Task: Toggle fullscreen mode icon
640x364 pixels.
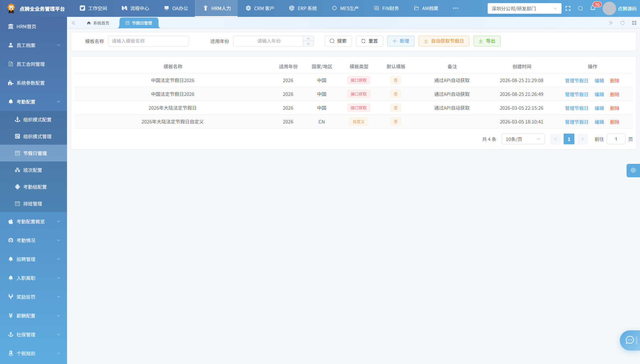Action: pyautogui.click(x=568, y=8)
